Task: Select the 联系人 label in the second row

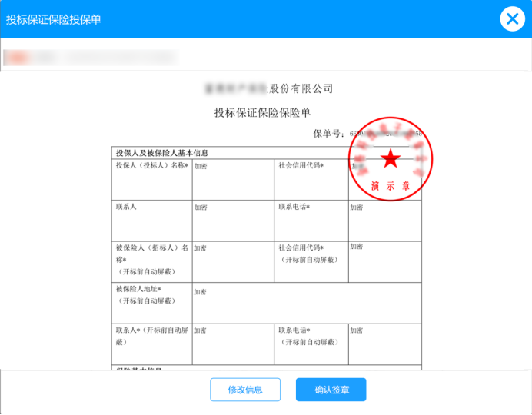Action: coord(126,207)
